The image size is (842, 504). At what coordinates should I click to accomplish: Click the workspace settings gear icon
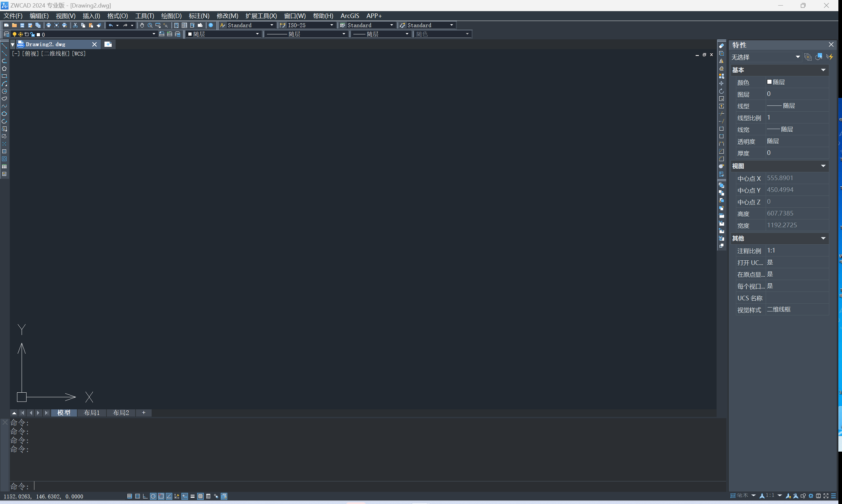(811, 496)
